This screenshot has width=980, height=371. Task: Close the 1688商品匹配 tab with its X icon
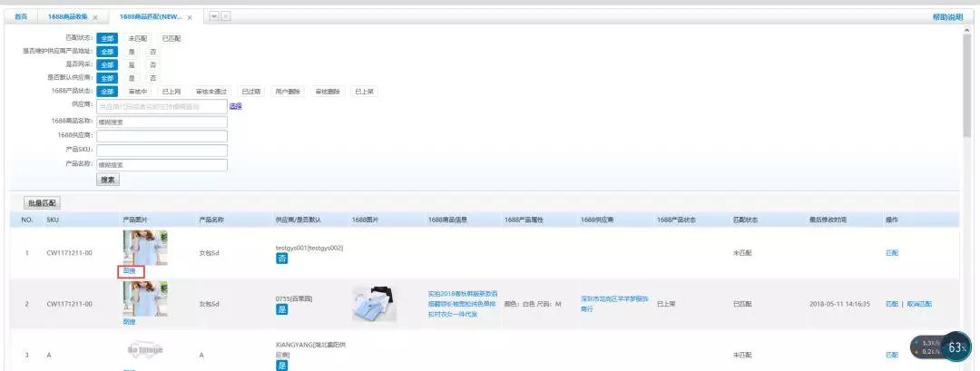(190, 17)
